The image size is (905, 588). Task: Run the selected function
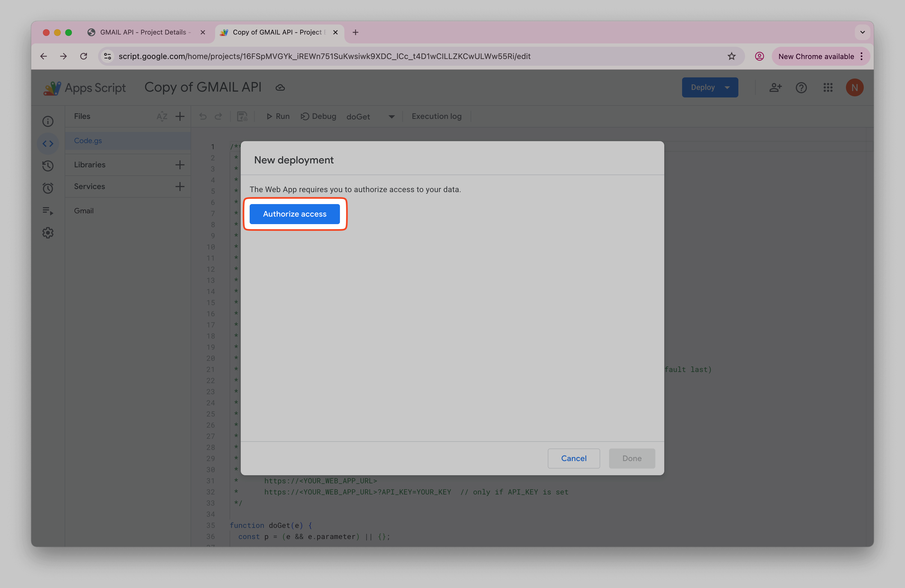(278, 116)
